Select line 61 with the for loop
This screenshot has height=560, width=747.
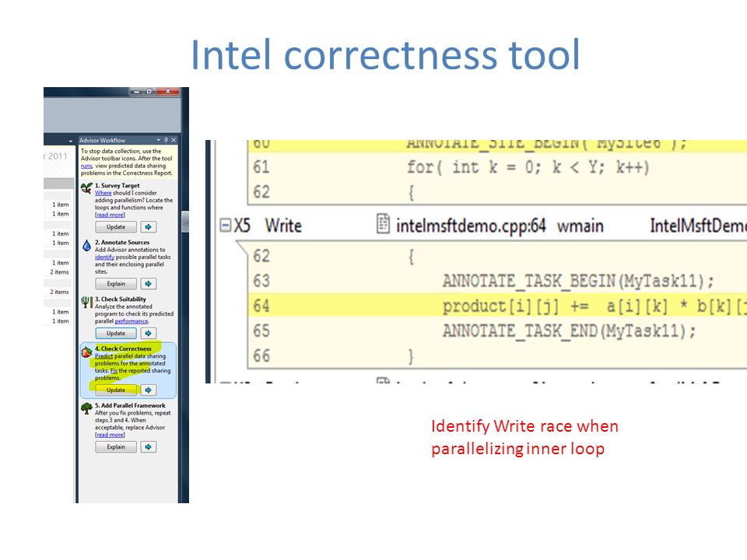pos(497,167)
